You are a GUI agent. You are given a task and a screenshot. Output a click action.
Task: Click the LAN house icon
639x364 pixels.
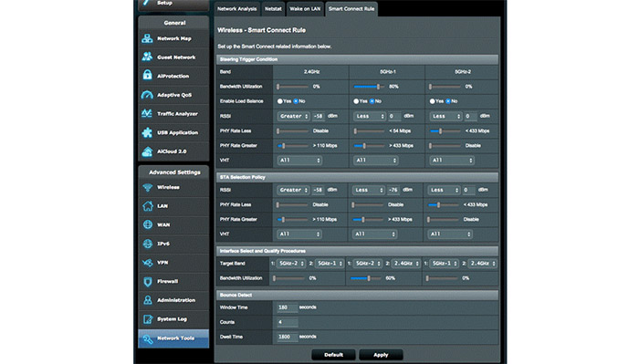[148, 206]
